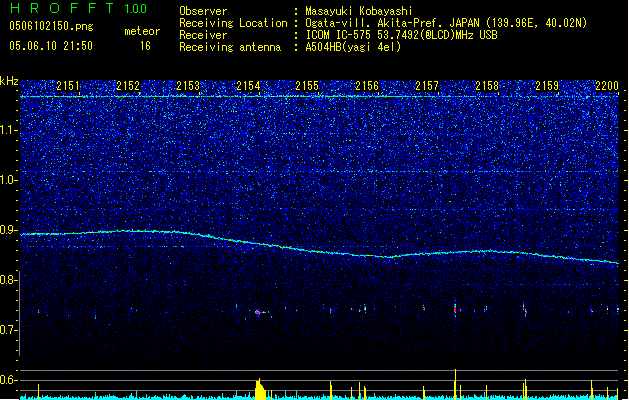629x400 pixels.
Task: Click the bright red meteor echo near 2154
Action: point(259,312)
